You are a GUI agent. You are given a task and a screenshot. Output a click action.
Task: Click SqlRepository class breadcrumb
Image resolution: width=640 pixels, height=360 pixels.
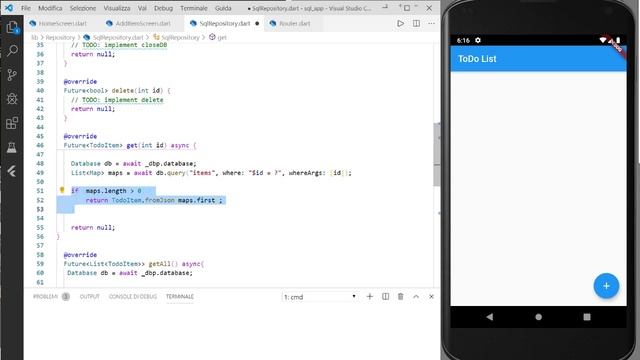(180, 38)
